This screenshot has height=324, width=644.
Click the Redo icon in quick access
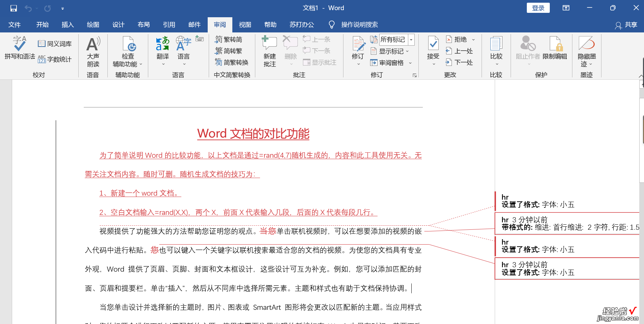tap(47, 8)
